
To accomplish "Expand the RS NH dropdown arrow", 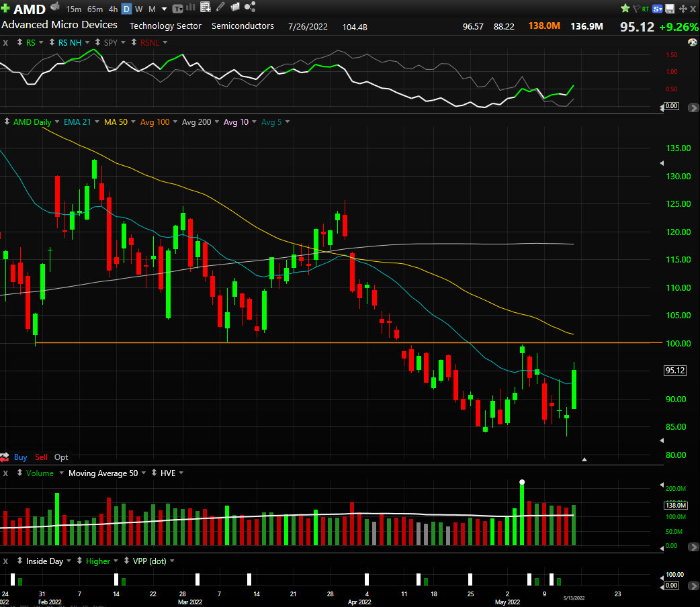I will click(x=87, y=42).
